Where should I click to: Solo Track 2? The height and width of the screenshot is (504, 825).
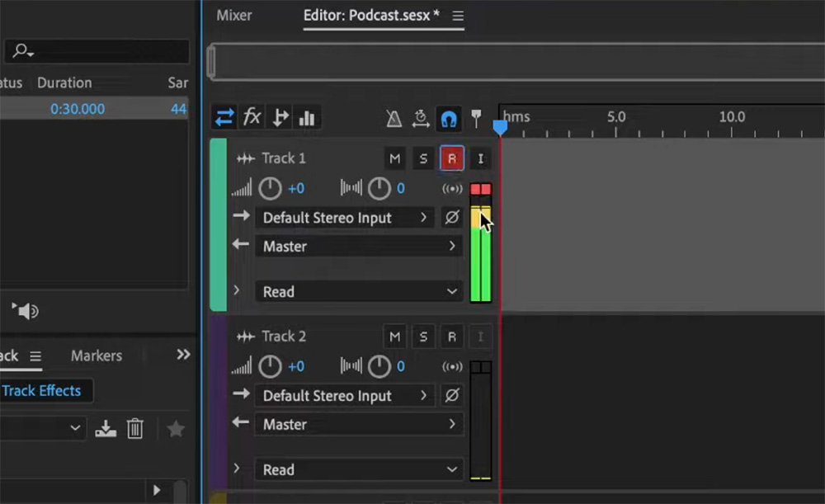tap(423, 337)
